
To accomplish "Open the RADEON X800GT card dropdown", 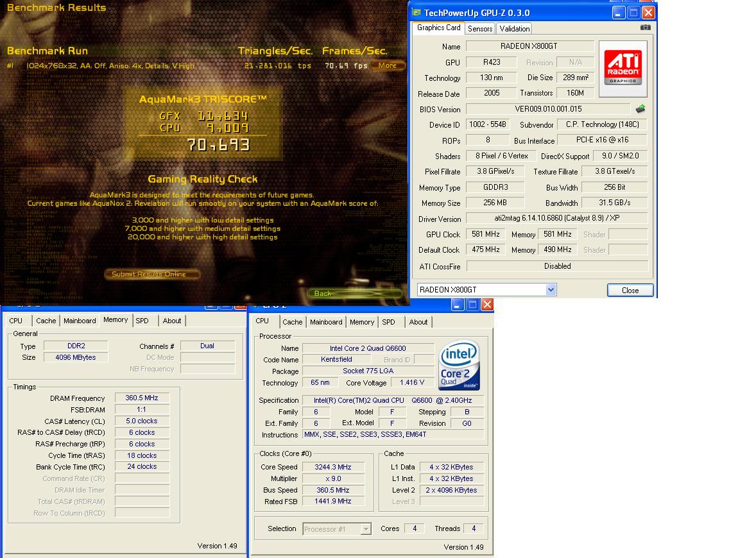I will pyautogui.click(x=551, y=290).
